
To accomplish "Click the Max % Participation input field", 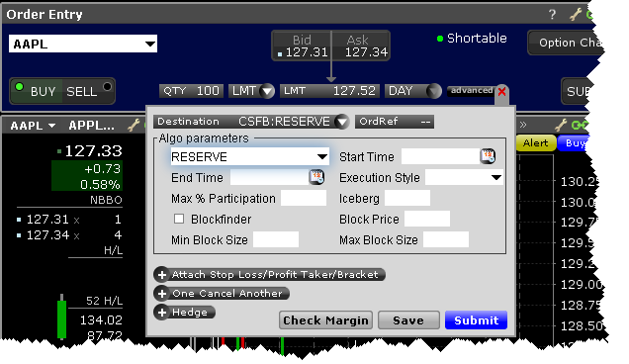I will tap(304, 198).
